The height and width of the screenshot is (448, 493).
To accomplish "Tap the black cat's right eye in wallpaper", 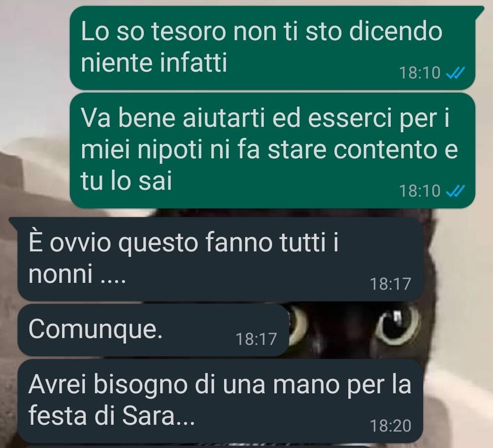I will pyautogui.click(x=397, y=326).
